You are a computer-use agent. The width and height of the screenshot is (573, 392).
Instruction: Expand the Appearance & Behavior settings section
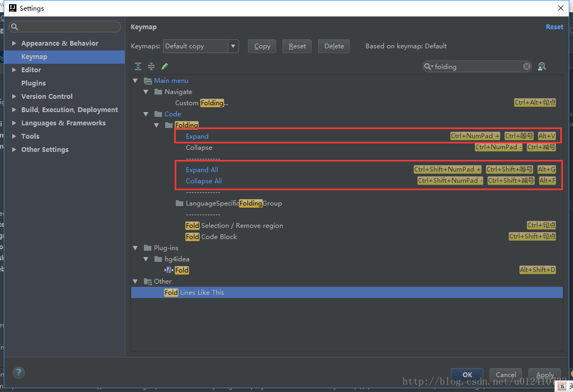pyautogui.click(x=14, y=44)
